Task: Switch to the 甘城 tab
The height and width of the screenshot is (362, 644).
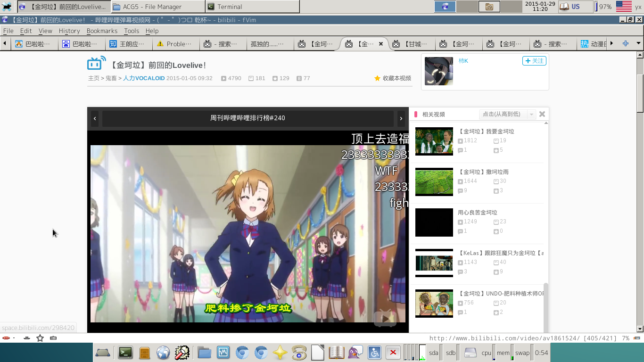Action: pyautogui.click(x=412, y=44)
